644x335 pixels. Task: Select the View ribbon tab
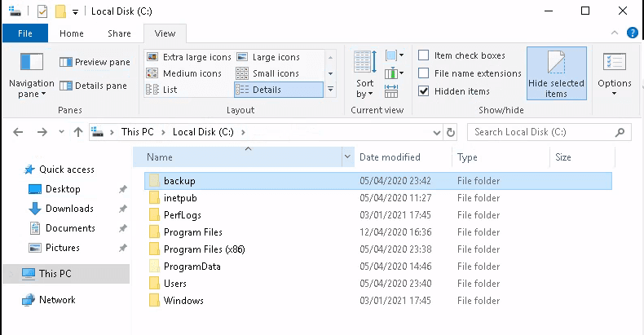click(x=165, y=33)
